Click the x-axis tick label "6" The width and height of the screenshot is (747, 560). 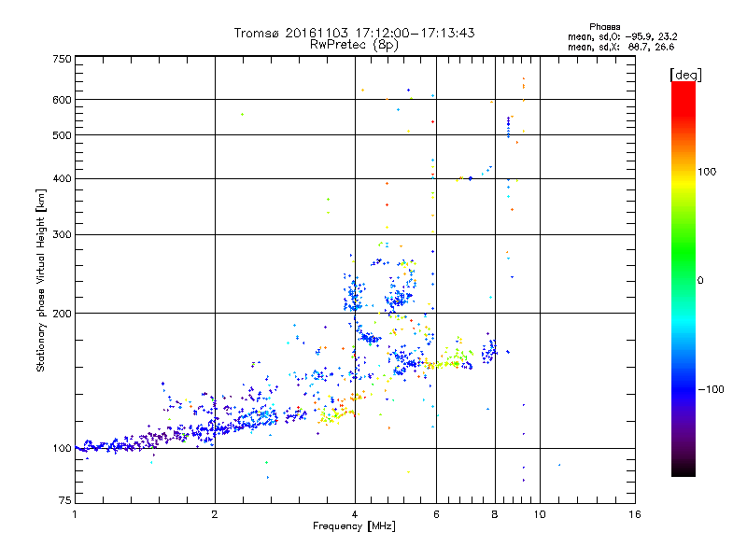click(436, 514)
